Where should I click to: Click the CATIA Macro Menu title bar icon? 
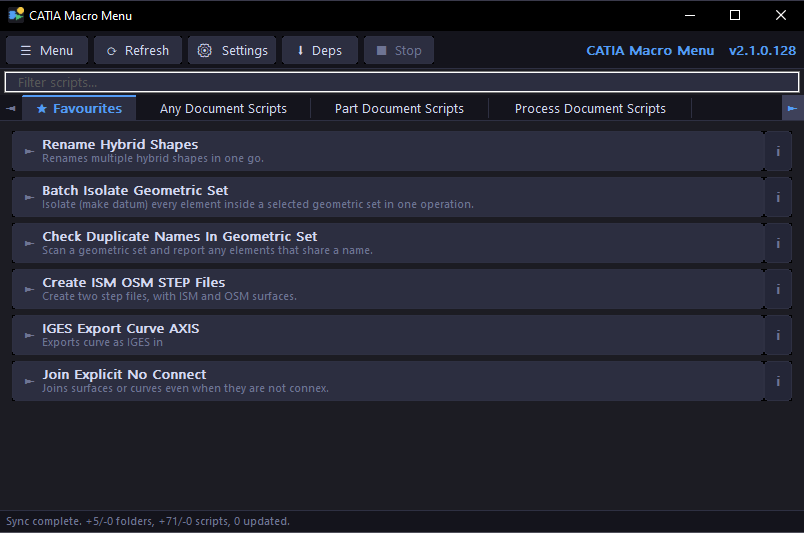click(16, 15)
